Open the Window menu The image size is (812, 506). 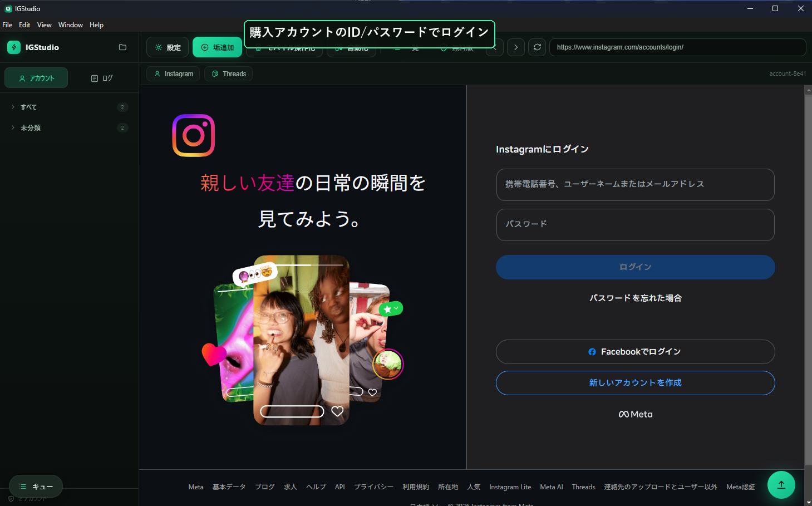[71, 25]
